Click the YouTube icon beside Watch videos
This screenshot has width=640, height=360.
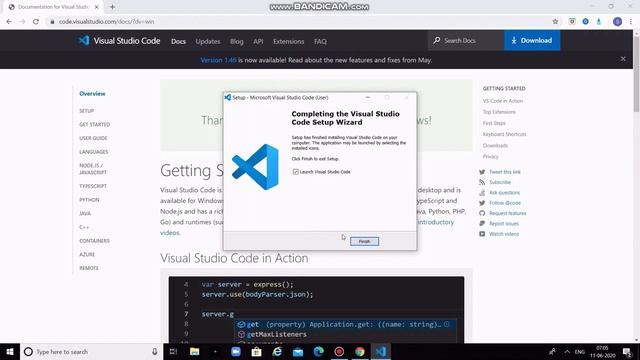coord(482,234)
